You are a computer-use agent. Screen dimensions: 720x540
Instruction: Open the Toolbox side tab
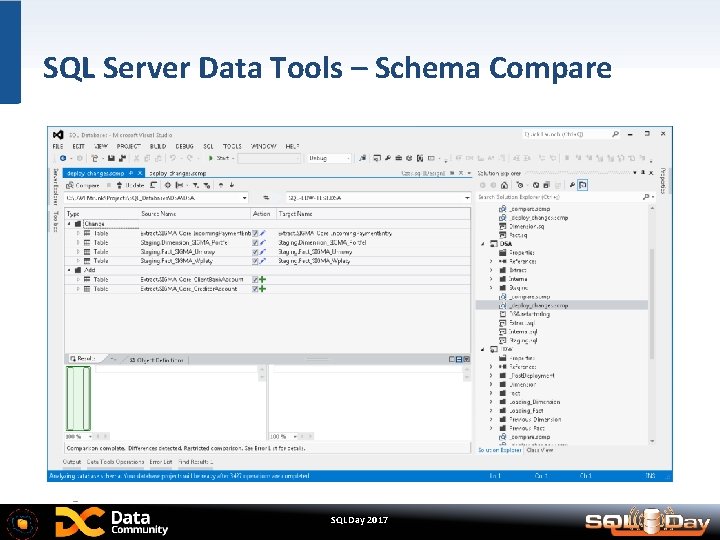56,221
